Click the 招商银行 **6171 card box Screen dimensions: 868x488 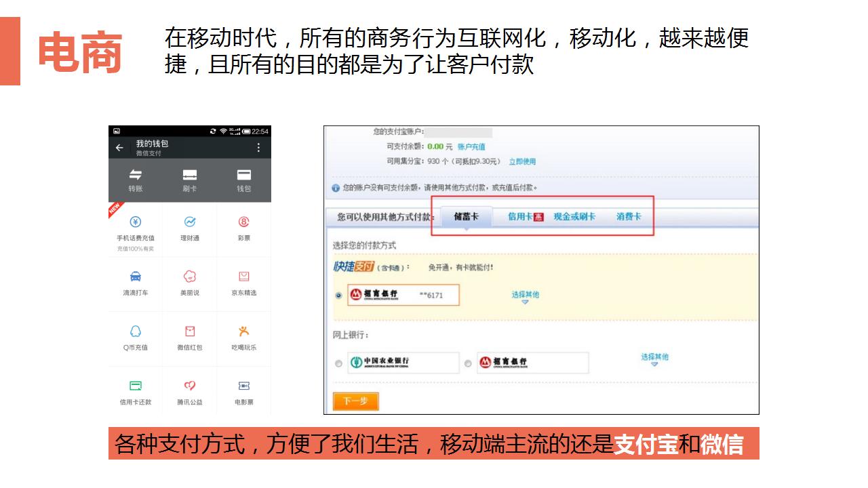(403, 295)
